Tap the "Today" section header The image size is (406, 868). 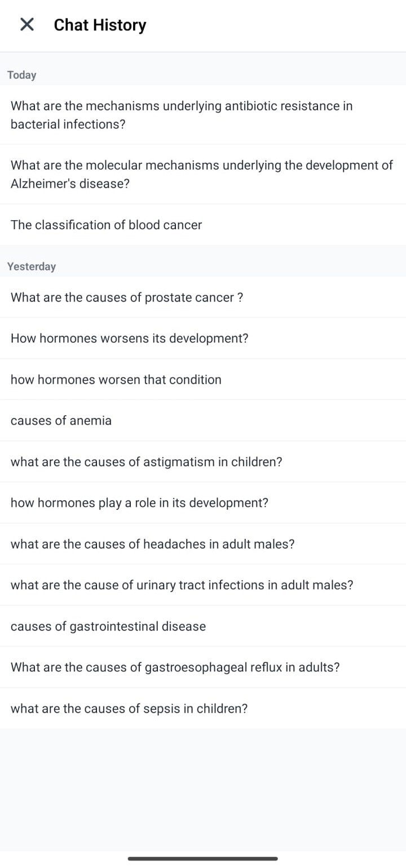click(x=22, y=75)
